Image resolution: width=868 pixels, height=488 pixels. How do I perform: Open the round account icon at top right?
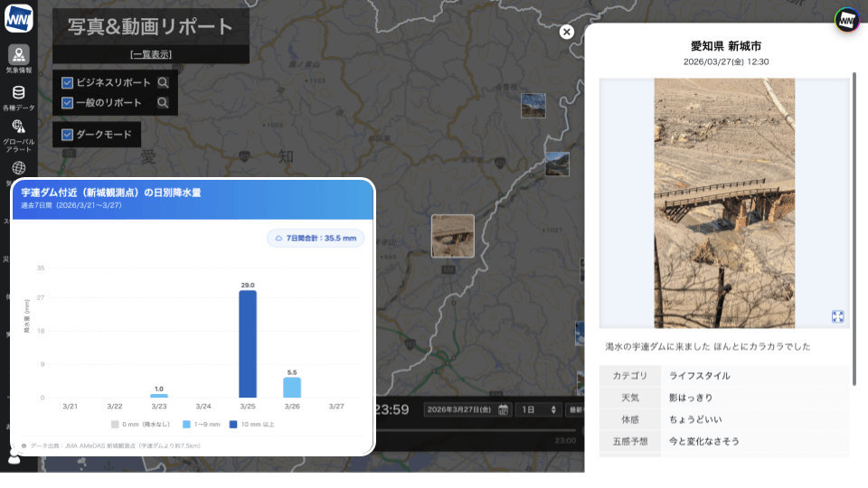coord(846,19)
